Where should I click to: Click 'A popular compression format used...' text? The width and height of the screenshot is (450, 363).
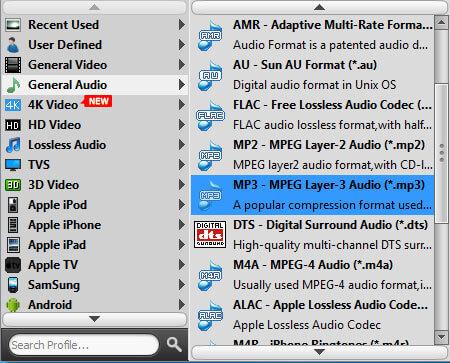coord(332,205)
